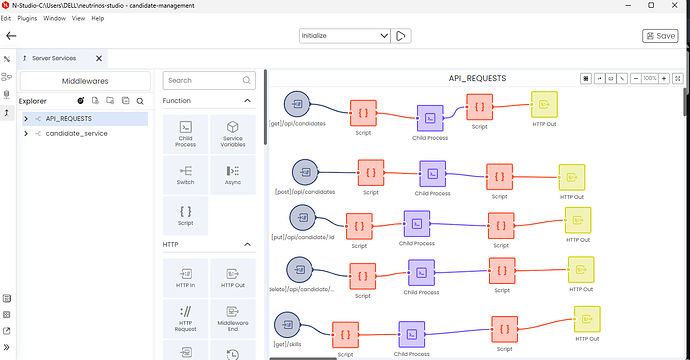
Task: Select first Script node after [get]/api/candidates
Action: click(363, 113)
